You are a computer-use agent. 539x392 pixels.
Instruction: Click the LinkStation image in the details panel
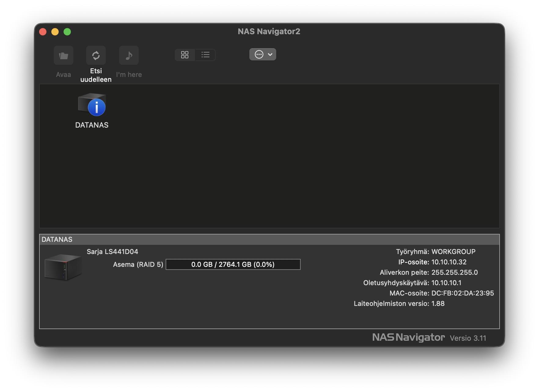point(63,267)
